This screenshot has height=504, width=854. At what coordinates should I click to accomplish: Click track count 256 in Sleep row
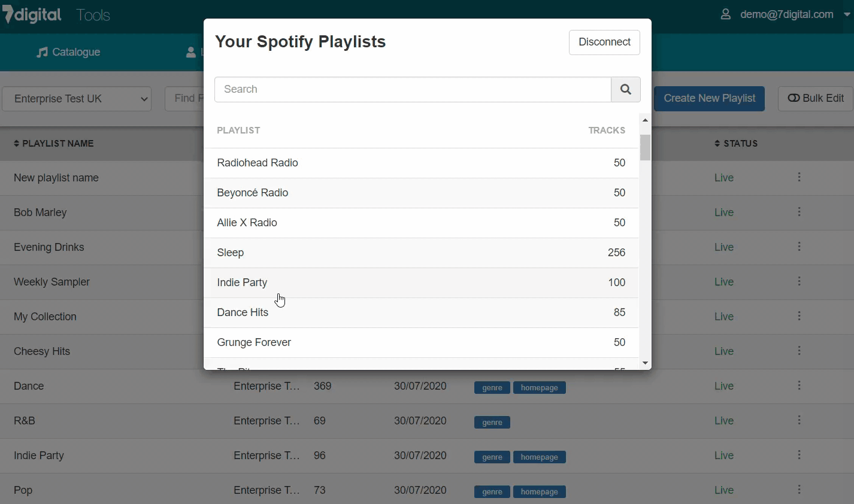(x=616, y=253)
